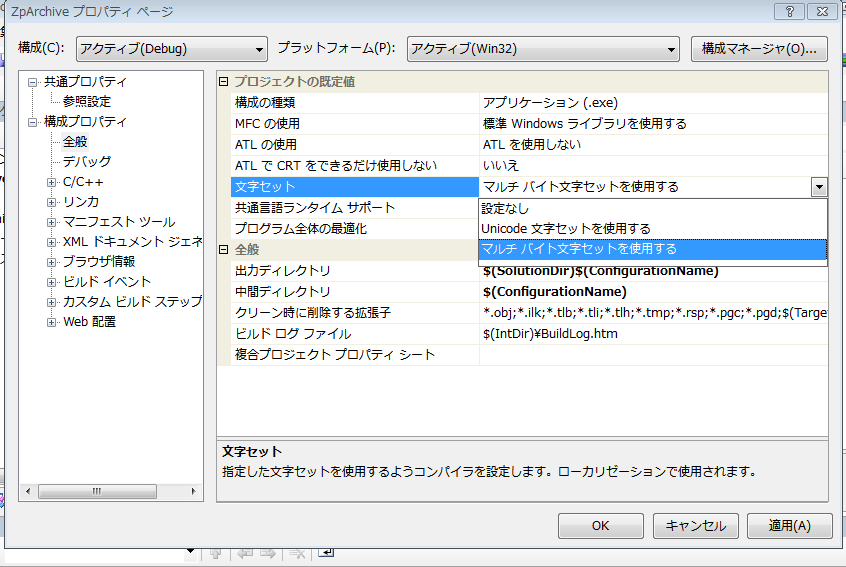Image resolution: width=846 pixels, height=567 pixels.
Task: Expand the カスタム ビルド ステップ node
Action: tap(51, 302)
